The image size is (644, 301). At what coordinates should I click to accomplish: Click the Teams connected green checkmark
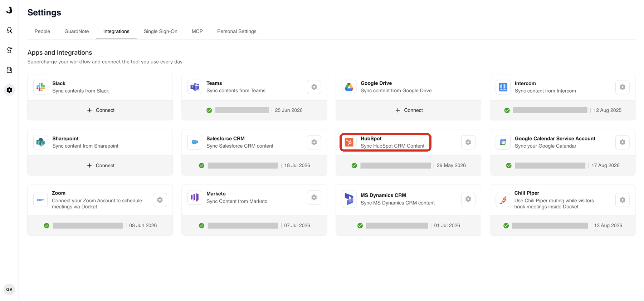(209, 110)
